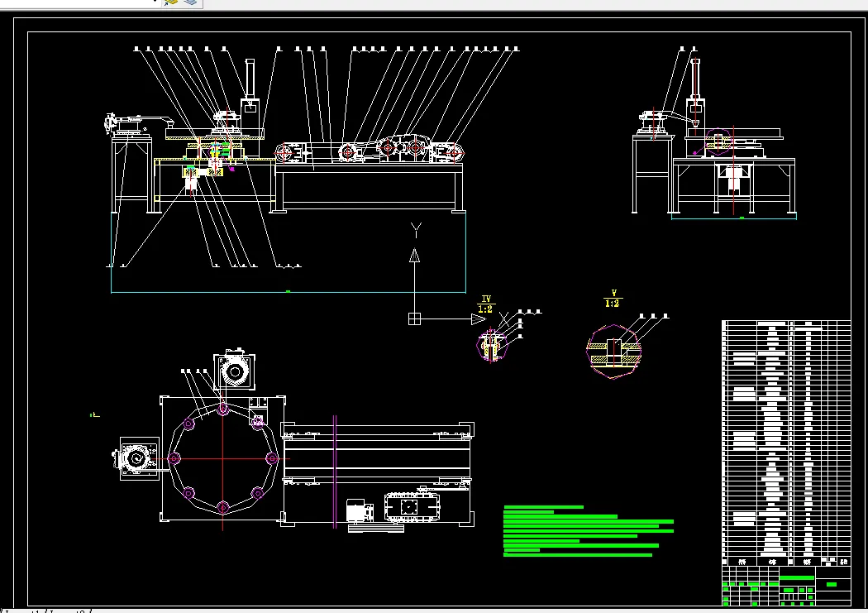Click the yellow layer icon in top toolbar
The height and width of the screenshot is (613, 868).
(171, 2)
